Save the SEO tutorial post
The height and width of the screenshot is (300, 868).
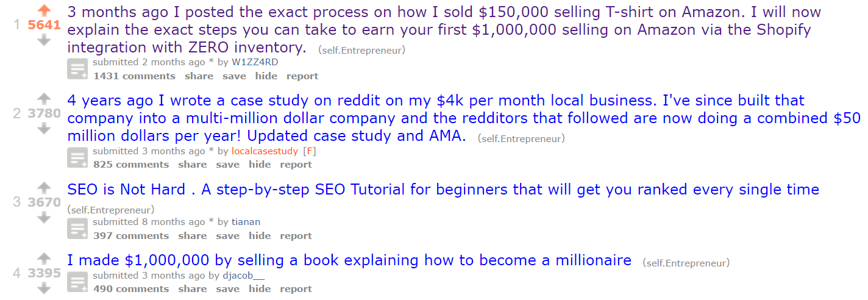227,236
